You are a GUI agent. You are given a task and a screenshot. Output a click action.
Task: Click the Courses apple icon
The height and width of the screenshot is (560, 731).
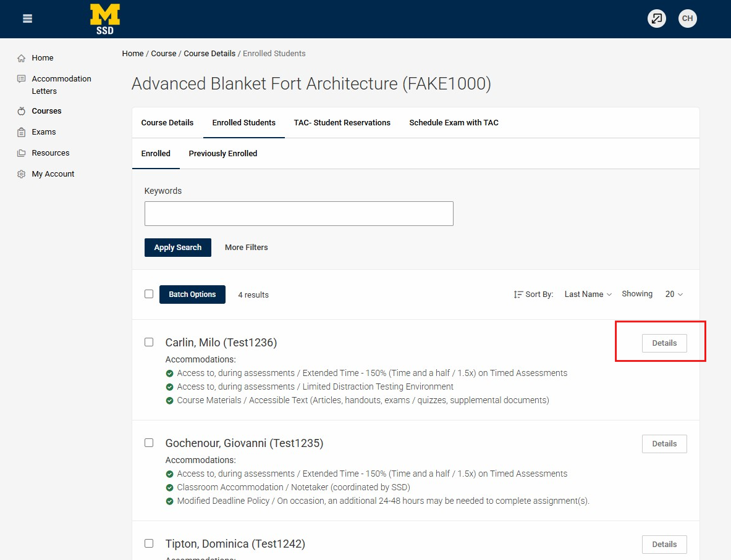[22, 111]
